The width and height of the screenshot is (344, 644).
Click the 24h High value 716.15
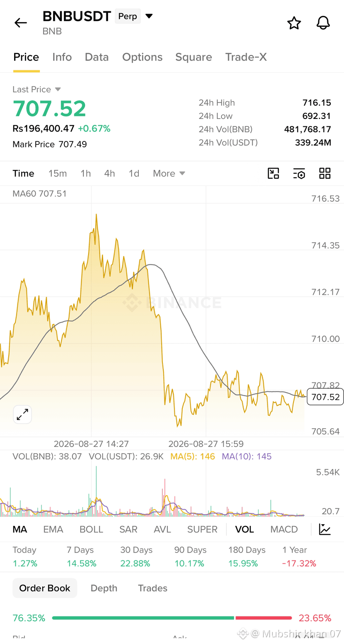pos(317,103)
